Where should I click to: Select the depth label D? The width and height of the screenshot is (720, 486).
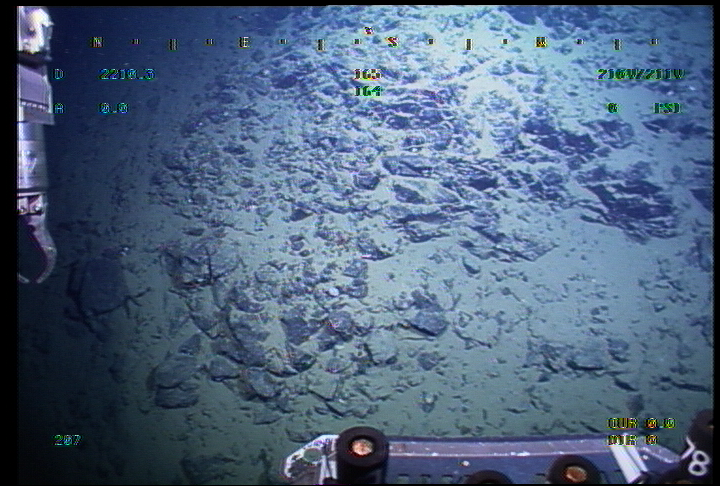[59, 74]
